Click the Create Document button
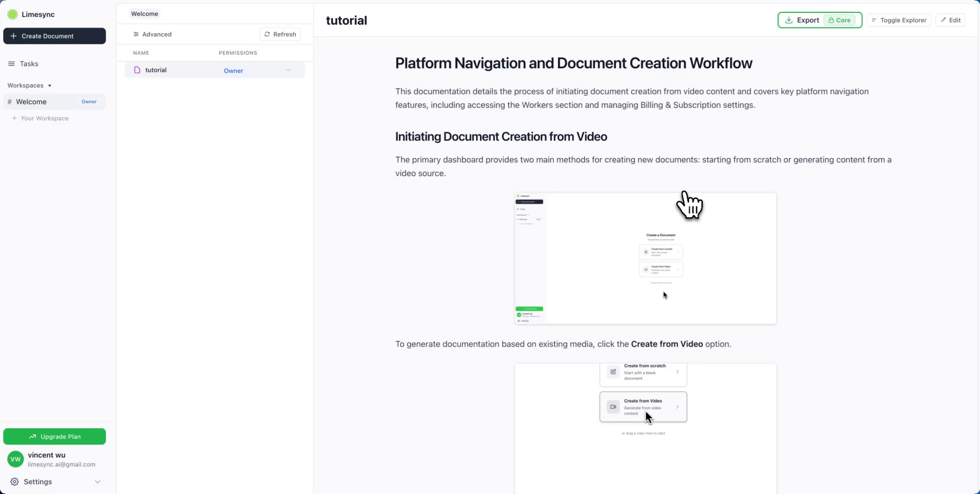The image size is (980, 494). (54, 36)
